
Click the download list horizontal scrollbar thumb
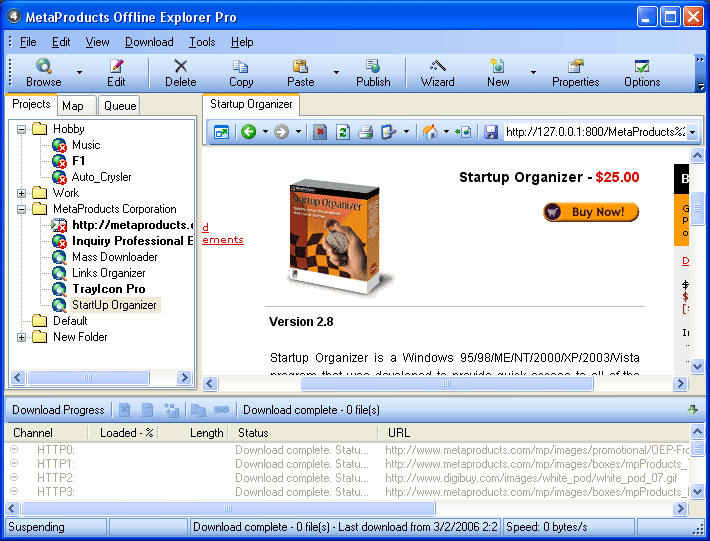[x=228, y=508]
